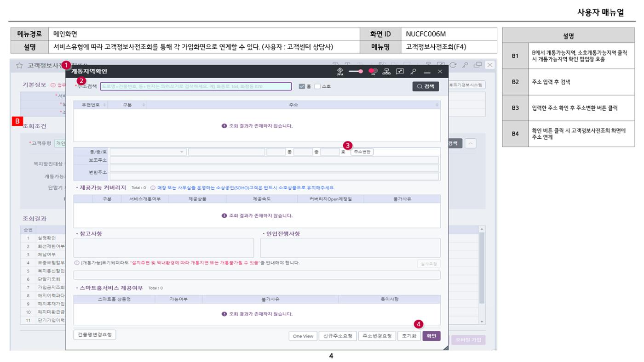The height and width of the screenshot is (362, 644).
Task: Click the 주소변경요청 button
Action: click(377, 336)
